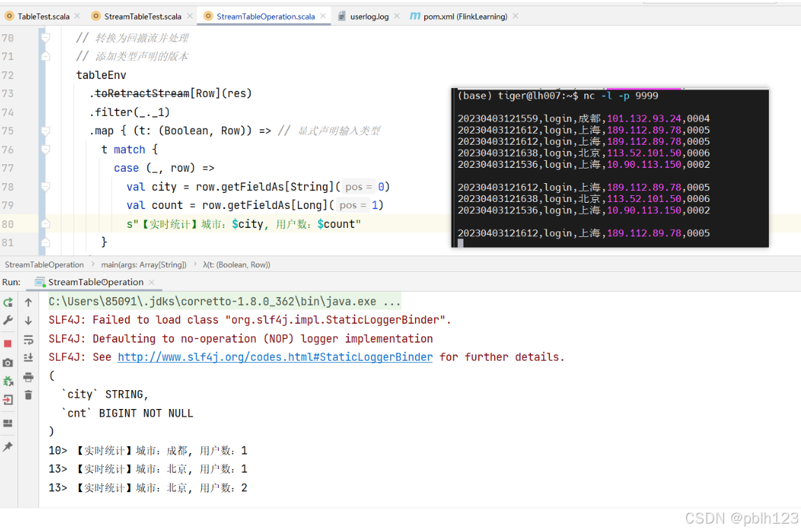Click the 'Failed to load class' SLF4J message
The height and width of the screenshot is (532, 801).
pos(250,320)
